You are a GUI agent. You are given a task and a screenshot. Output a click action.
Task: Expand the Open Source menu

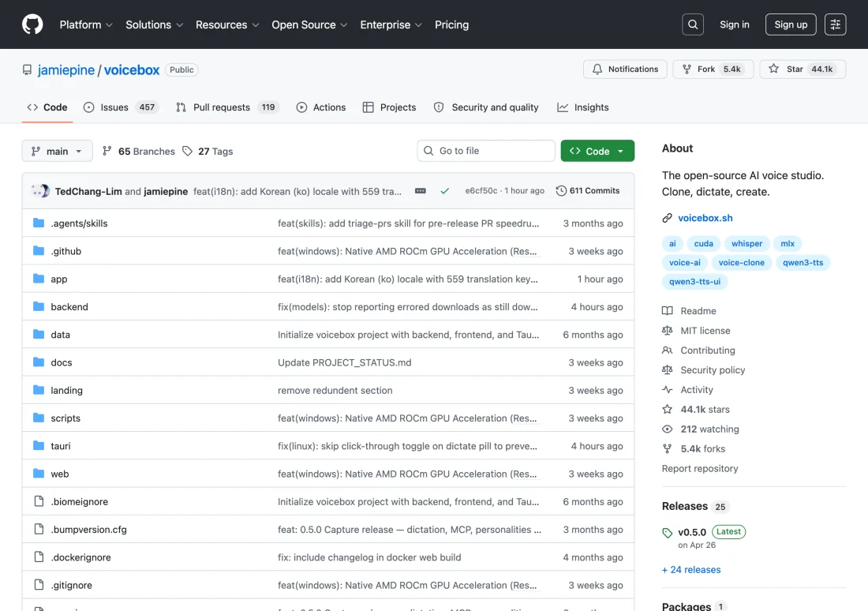click(309, 24)
